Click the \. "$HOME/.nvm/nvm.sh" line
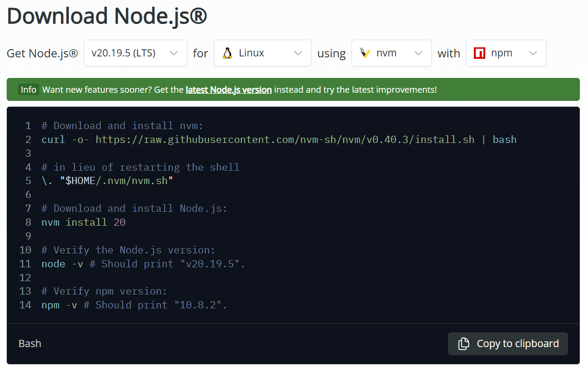This screenshot has width=588, height=371. tap(107, 181)
